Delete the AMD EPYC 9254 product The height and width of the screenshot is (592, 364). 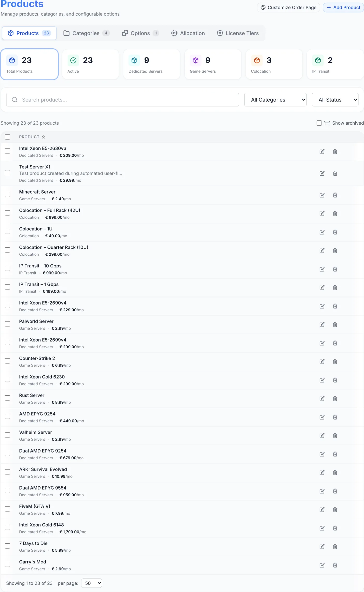click(335, 417)
